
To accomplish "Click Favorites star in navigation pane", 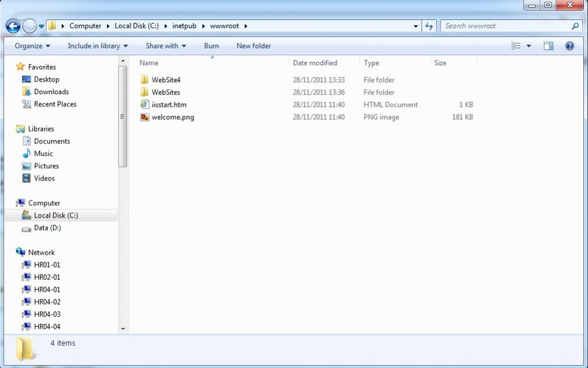I will (x=20, y=66).
